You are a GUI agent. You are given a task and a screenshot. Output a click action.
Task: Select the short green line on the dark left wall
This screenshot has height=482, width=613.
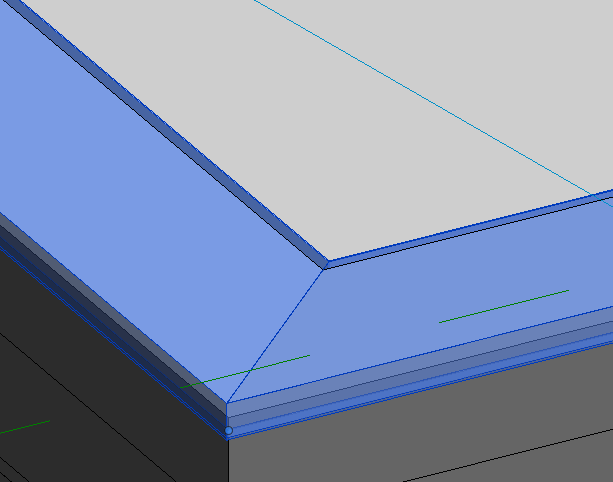[24, 428]
